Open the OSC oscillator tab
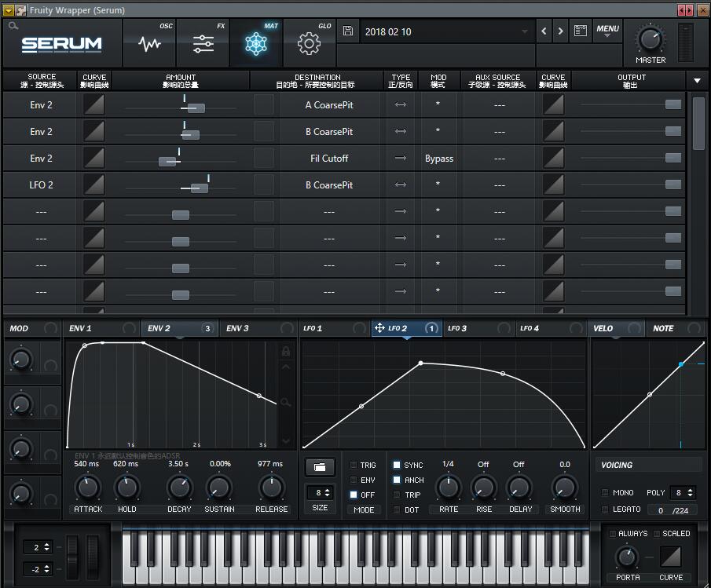711x588 pixels. (149, 43)
